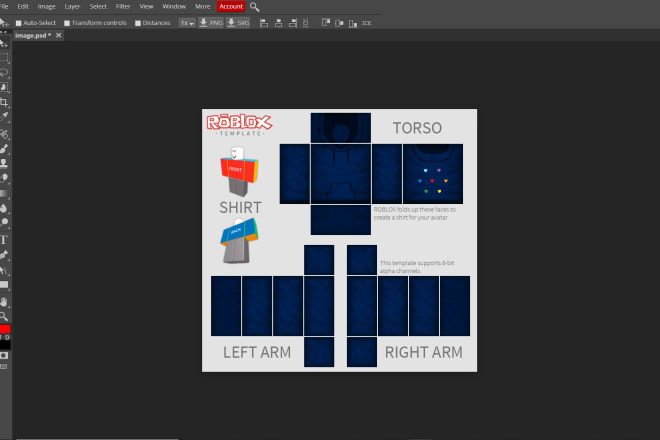Open the black background color swatch

(x=5, y=345)
